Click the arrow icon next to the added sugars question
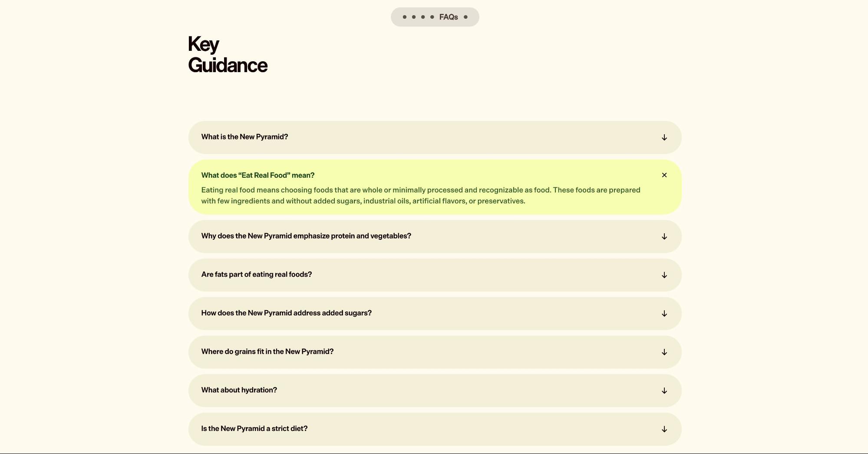The image size is (868, 454). tap(664, 314)
